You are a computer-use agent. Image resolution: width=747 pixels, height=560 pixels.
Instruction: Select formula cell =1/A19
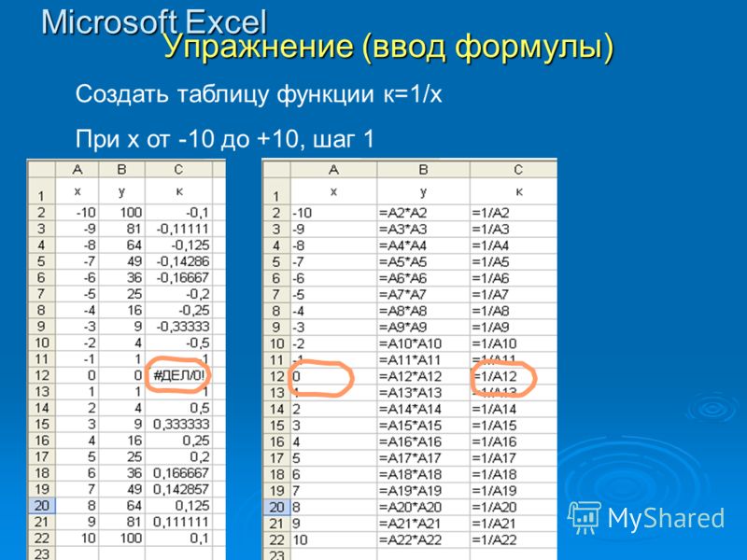(513, 491)
